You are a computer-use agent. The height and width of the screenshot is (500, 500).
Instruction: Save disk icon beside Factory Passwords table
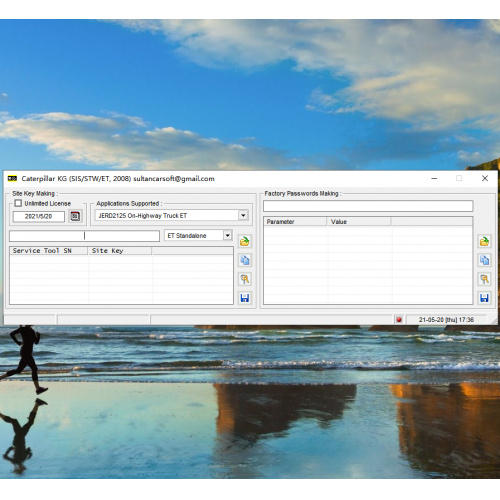coord(484,298)
